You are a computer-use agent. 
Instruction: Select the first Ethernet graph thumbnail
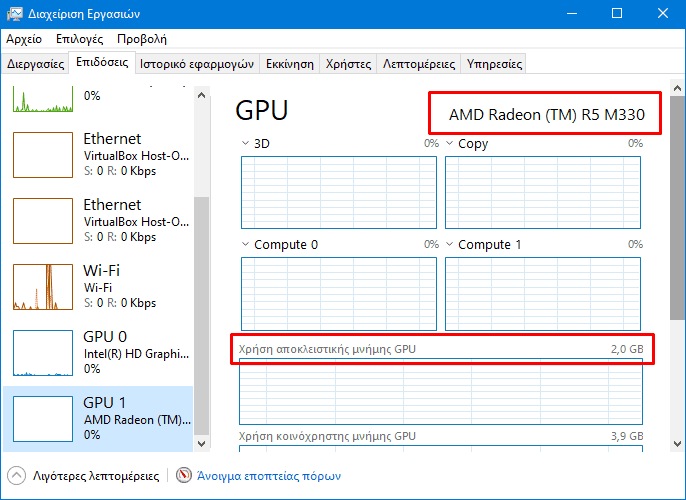click(43, 155)
